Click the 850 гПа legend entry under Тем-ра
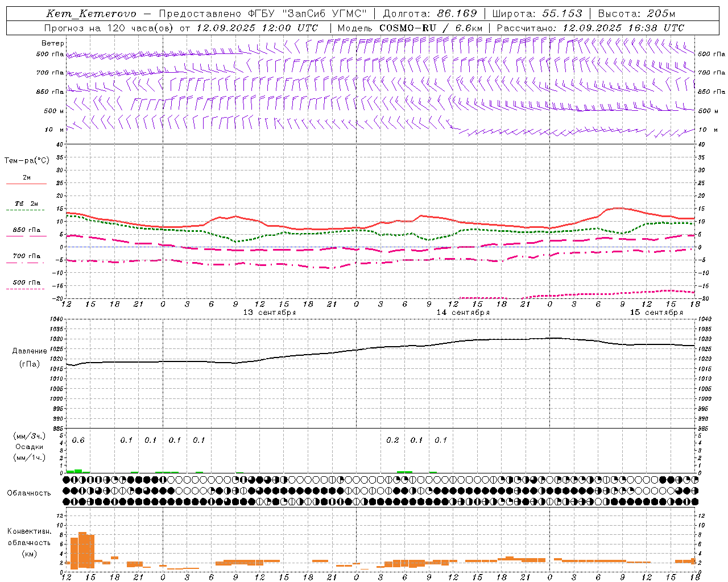The height and width of the screenshot is (582, 728). tap(26, 230)
